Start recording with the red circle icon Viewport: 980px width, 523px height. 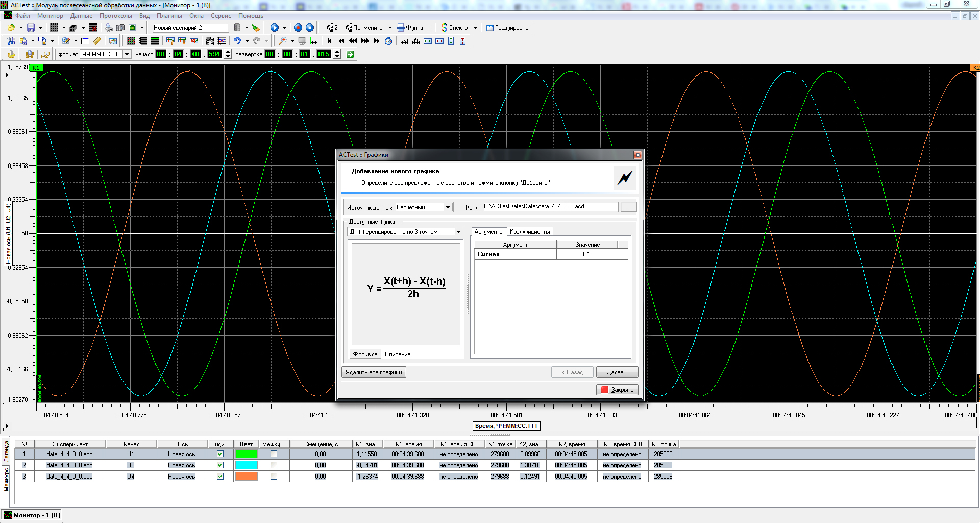tap(298, 28)
